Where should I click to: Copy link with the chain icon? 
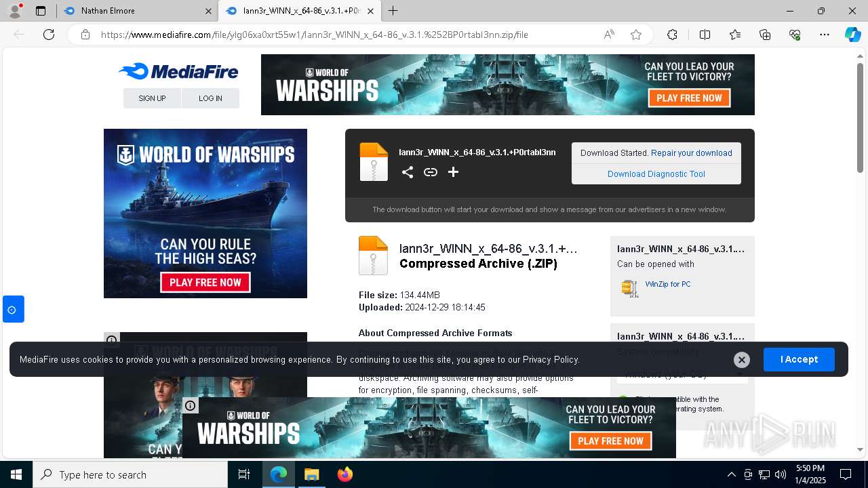tap(430, 172)
